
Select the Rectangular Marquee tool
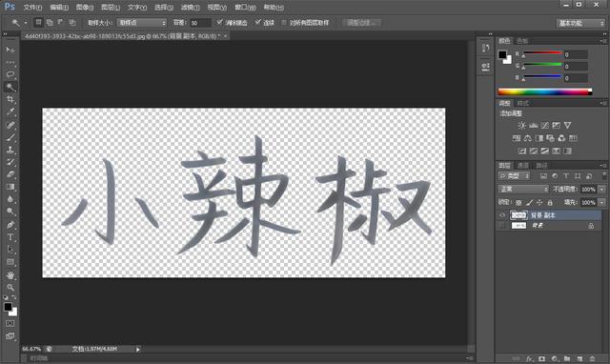[10, 62]
